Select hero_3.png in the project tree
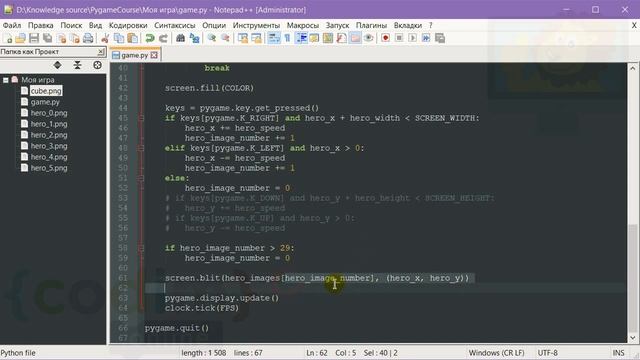This screenshot has height=360, width=640. [49, 146]
